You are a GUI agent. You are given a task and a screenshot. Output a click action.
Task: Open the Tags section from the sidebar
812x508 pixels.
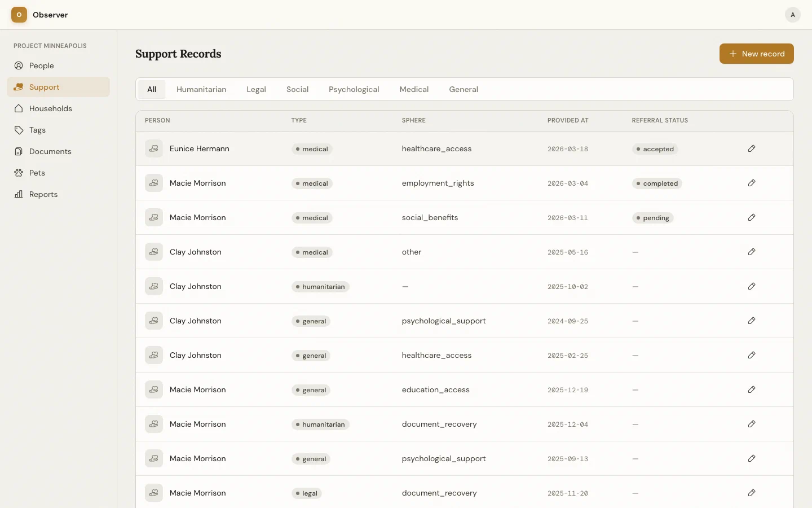click(x=37, y=130)
